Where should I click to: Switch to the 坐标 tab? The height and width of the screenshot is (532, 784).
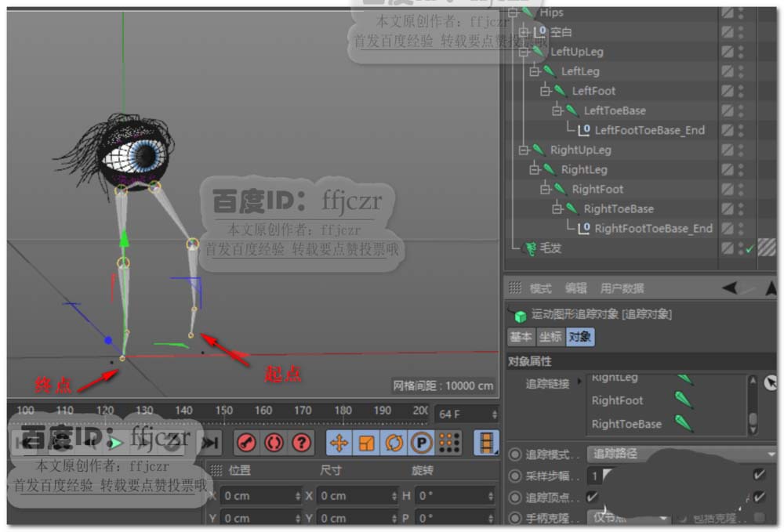[x=550, y=337]
